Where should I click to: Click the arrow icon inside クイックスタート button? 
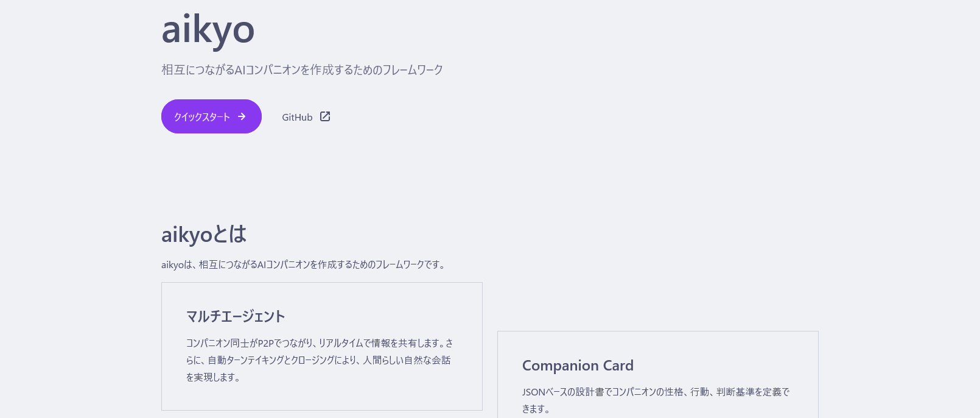tap(242, 116)
